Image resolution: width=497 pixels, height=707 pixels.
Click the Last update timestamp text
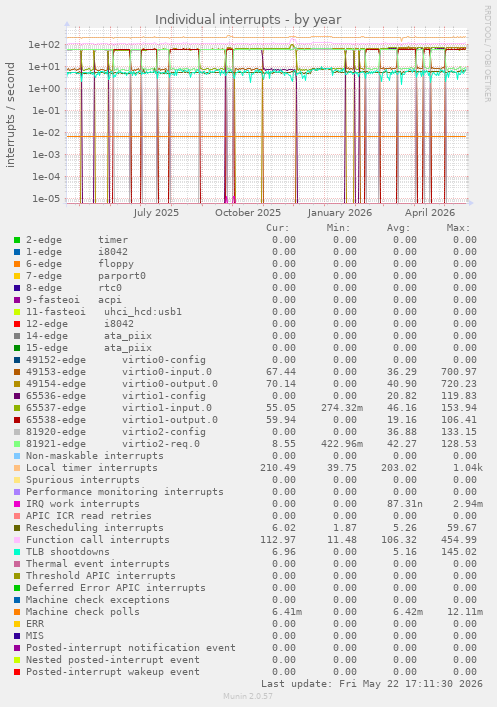[372, 684]
